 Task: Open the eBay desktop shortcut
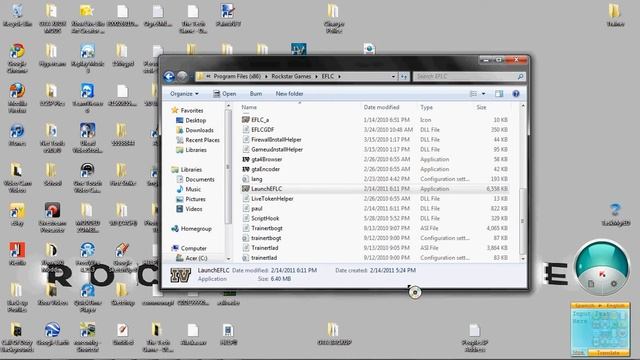pyautogui.click(x=17, y=214)
